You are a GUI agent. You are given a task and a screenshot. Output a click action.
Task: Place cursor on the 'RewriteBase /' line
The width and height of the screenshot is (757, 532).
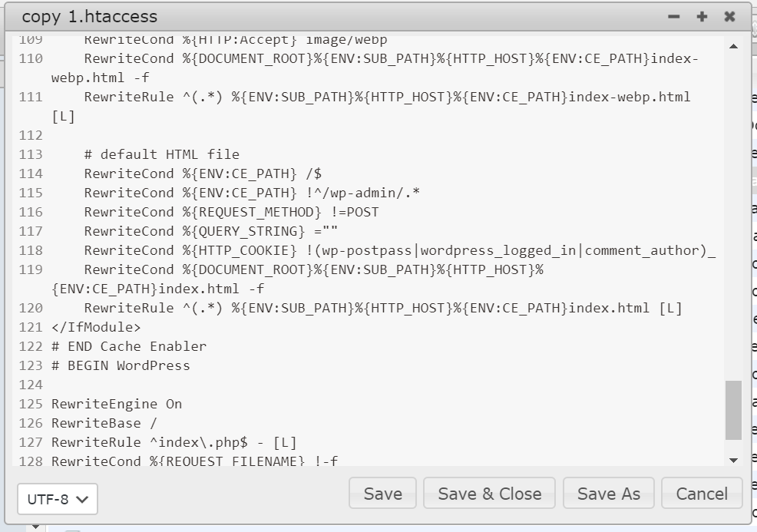point(104,423)
